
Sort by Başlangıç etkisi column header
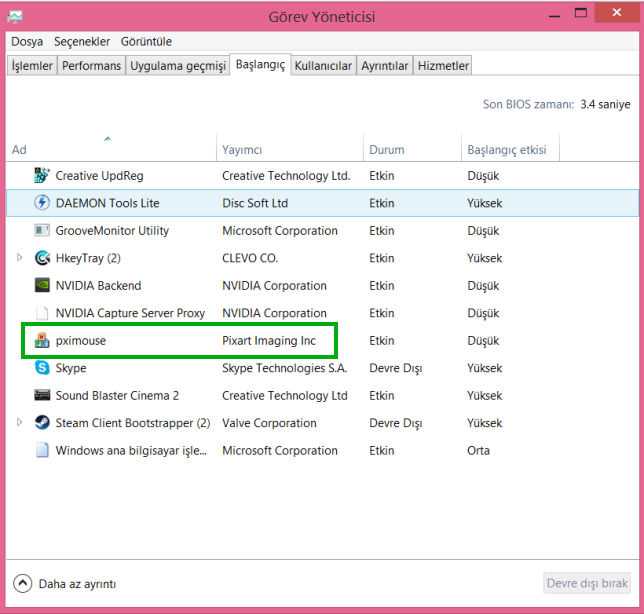click(510, 148)
